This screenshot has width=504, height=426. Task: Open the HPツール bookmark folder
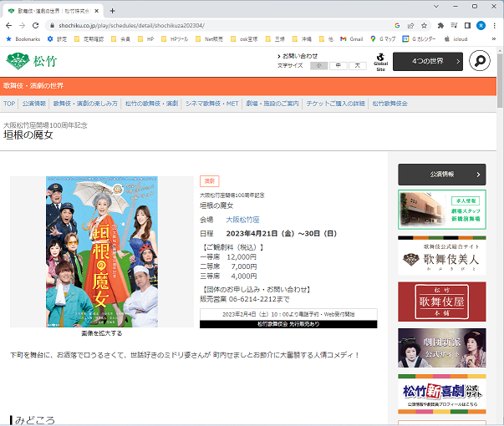click(174, 39)
